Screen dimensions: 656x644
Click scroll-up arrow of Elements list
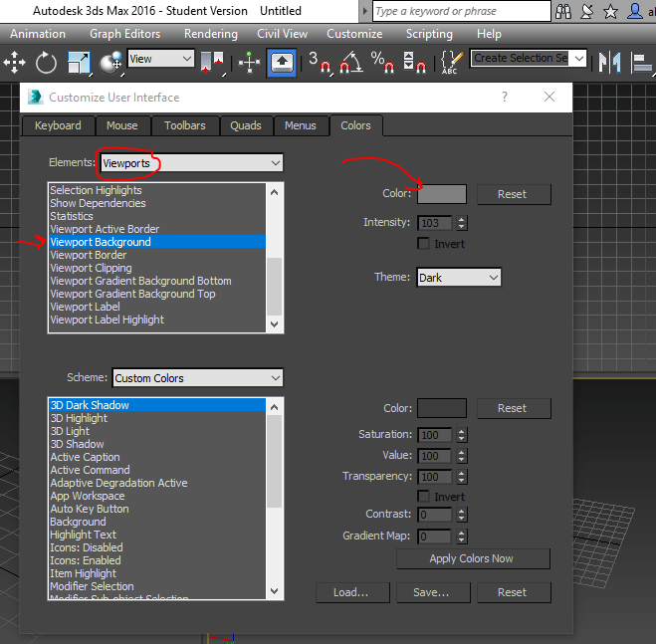tap(275, 192)
